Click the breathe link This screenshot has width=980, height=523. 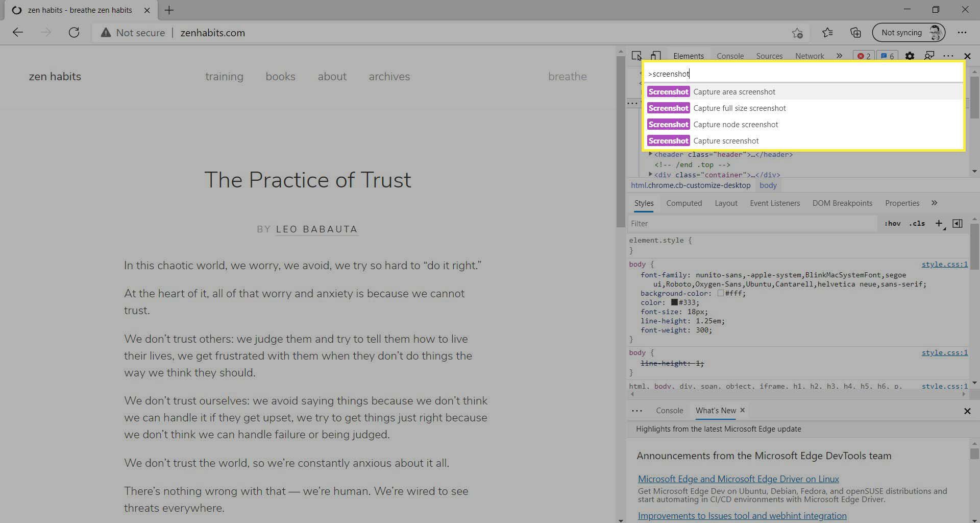coord(567,77)
